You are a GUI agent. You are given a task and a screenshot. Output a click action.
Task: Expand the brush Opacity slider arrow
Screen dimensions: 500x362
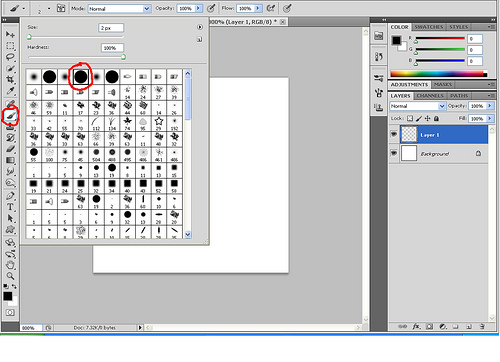click(199, 8)
